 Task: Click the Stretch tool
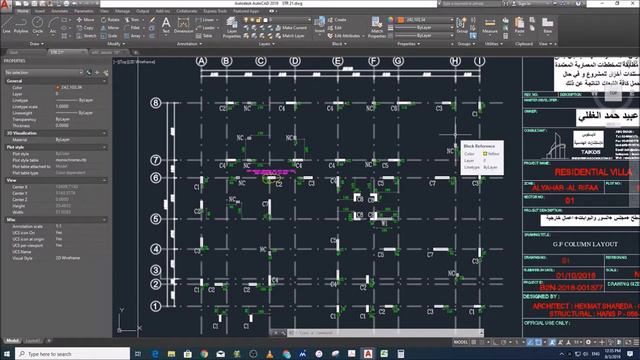(87, 36)
